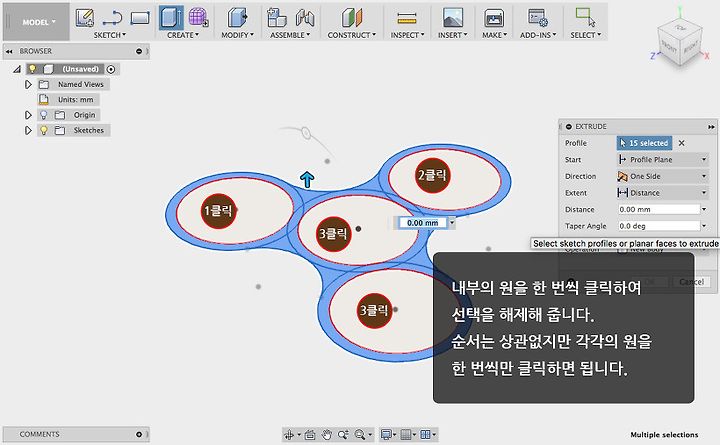Choose the Select tool cursor icon
This screenshot has height=445, width=720.
[x=585, y=17]
